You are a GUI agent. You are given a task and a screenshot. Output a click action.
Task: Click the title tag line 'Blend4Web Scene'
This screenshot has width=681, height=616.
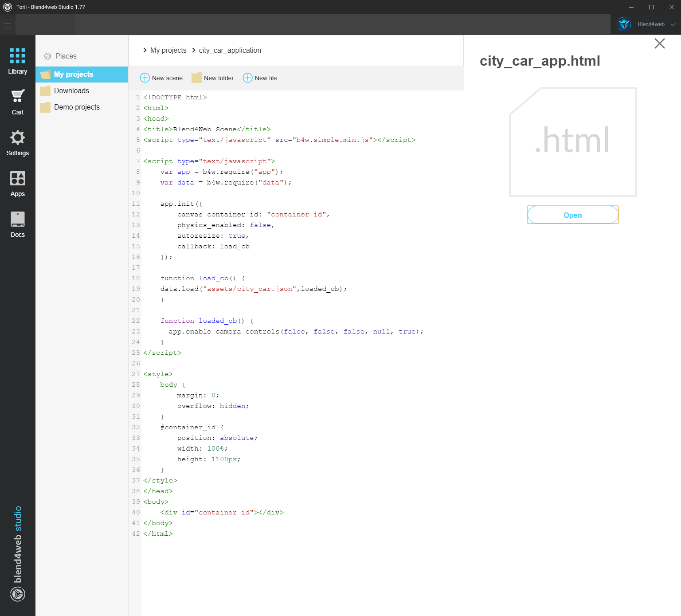(x=207, y=129)
